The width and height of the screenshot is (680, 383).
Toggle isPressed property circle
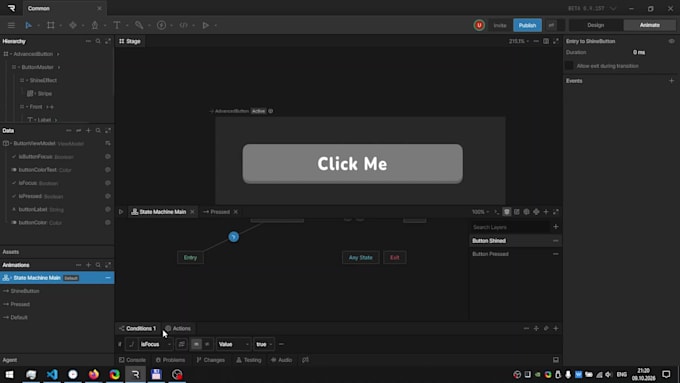(x=108, y=196)
